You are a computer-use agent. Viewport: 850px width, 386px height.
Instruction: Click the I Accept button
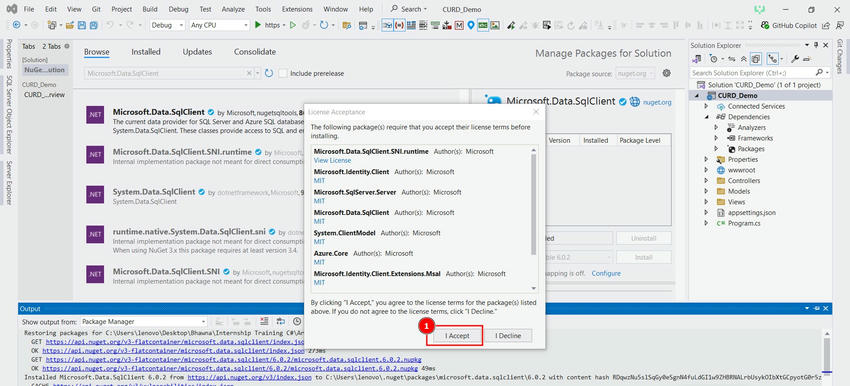click(x=457, y=336)
